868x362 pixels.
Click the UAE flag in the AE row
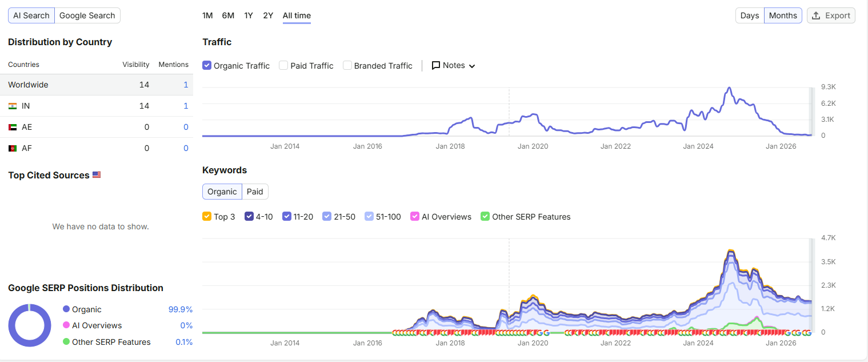[13, 127]
